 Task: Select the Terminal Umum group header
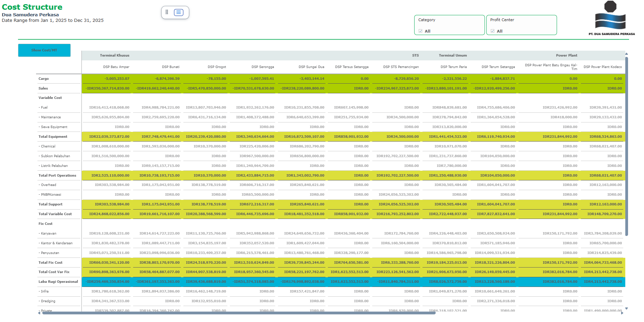(453, 56)
